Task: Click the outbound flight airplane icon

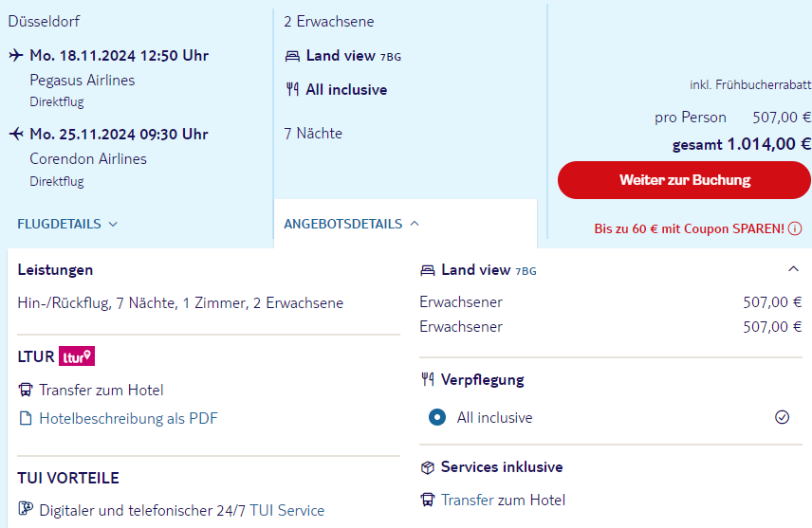Action: (16, 55)
